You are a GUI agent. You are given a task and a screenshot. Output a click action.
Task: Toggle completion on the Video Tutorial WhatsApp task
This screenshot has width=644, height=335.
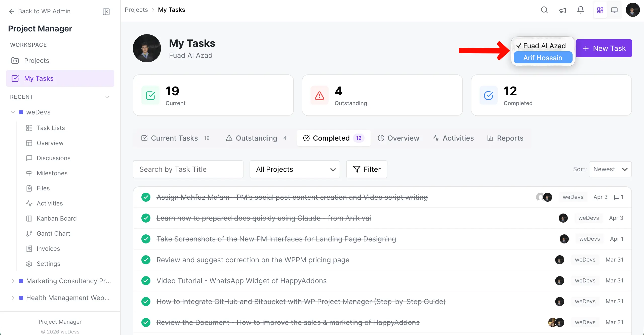[x=146, y=280]
